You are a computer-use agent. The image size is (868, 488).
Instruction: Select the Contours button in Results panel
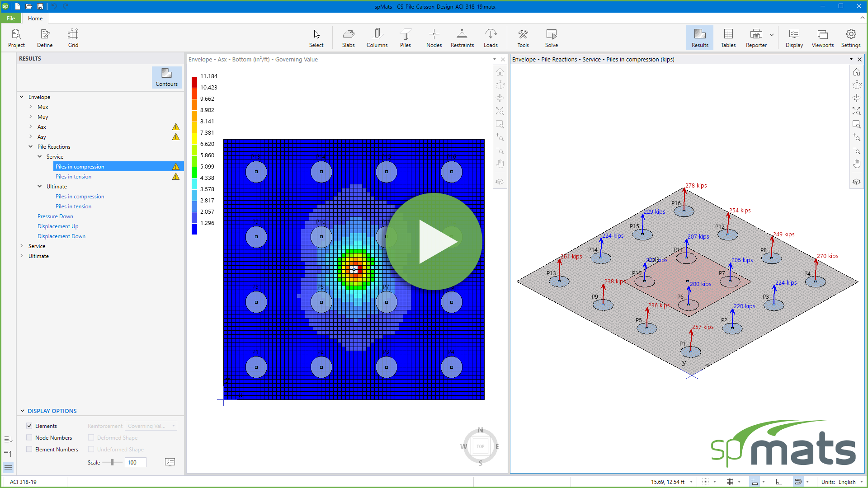[166, 77]
